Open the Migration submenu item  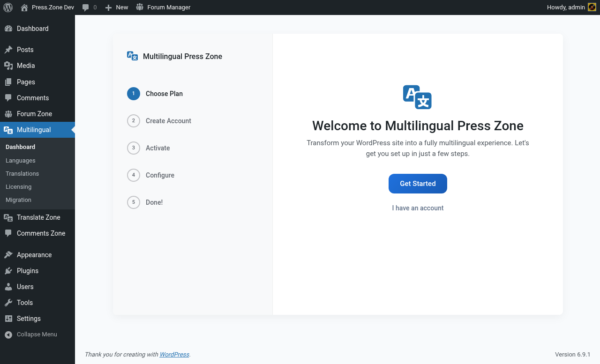[x=37, y=200]
